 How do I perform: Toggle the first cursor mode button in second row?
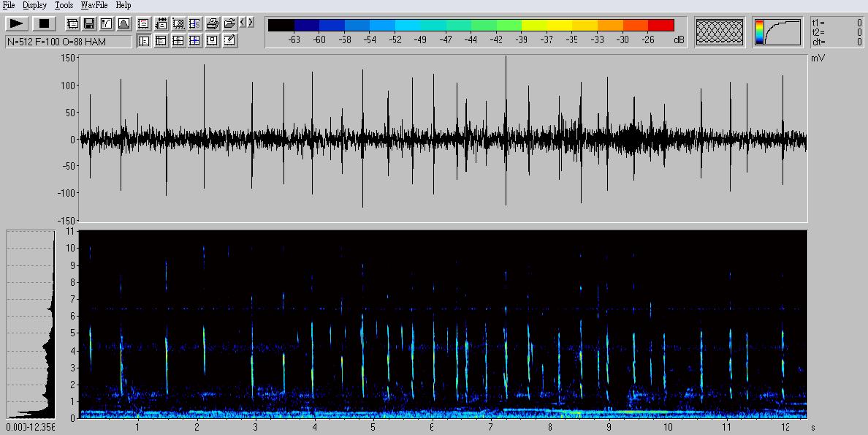[144, 41]
